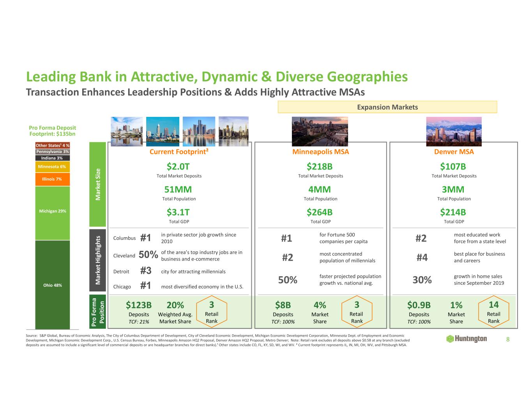The height and width of the screenshot is (411, 532).
Task: Click the Expansion Markets banner
Action: tap(387, 107)
